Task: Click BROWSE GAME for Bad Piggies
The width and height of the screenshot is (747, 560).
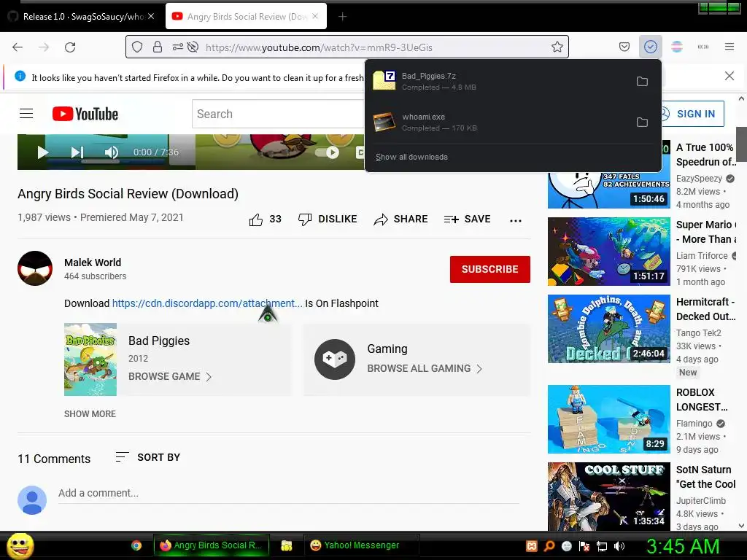Action: pos(169,377)
